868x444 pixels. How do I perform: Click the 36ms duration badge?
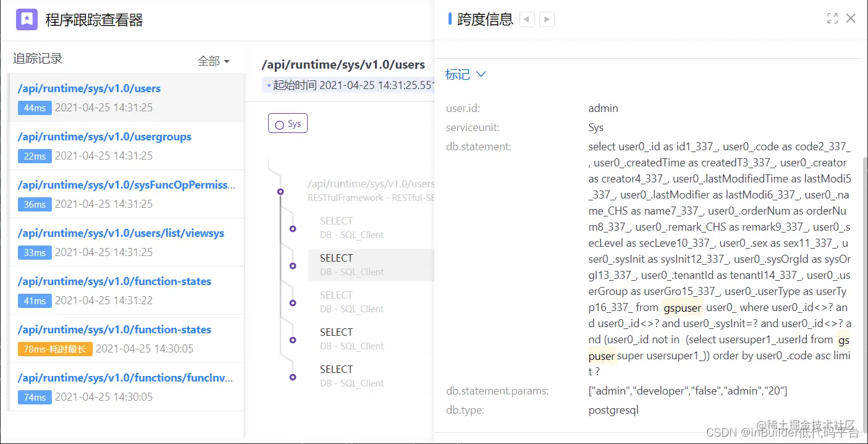(x=35, y=204)
